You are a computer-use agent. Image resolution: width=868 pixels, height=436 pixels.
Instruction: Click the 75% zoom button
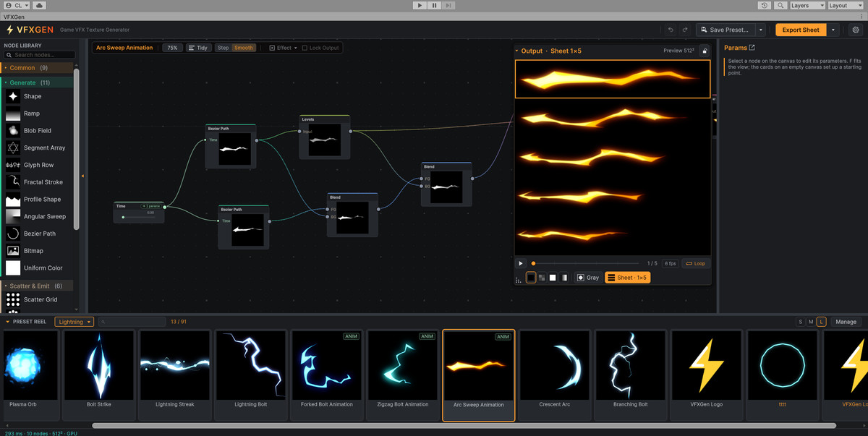[x=172, y=48]
